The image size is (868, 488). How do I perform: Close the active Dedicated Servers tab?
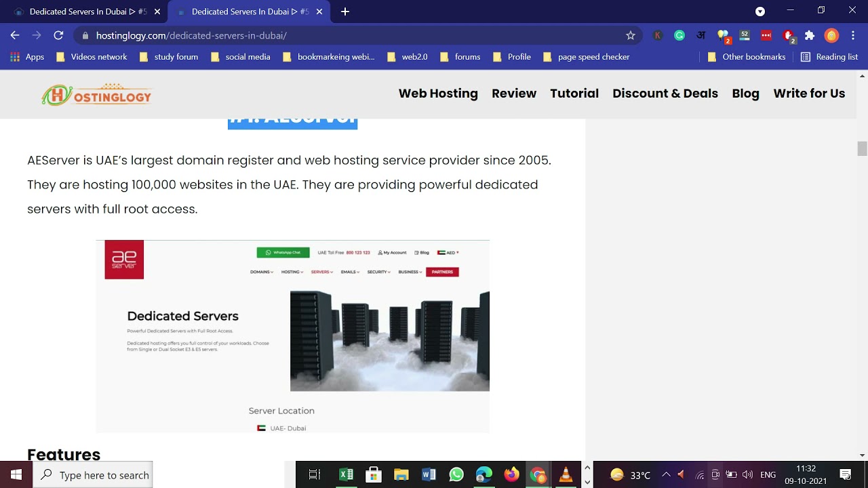(x=319, y=12)
